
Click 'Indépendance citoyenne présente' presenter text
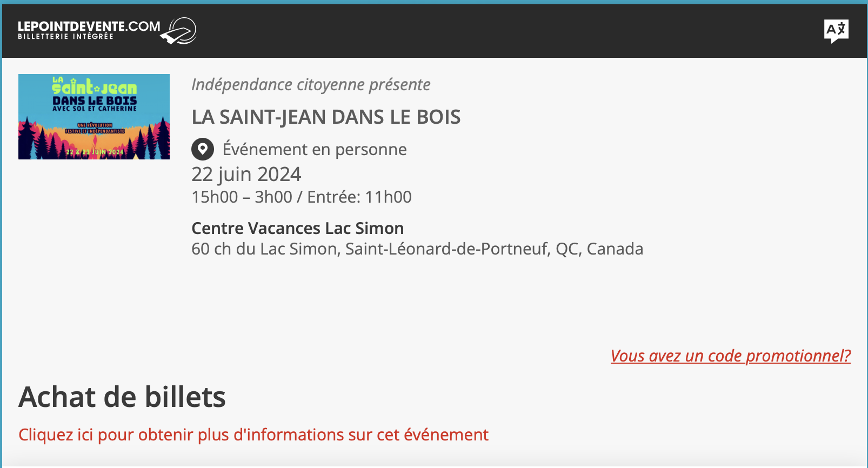[311, 85]
